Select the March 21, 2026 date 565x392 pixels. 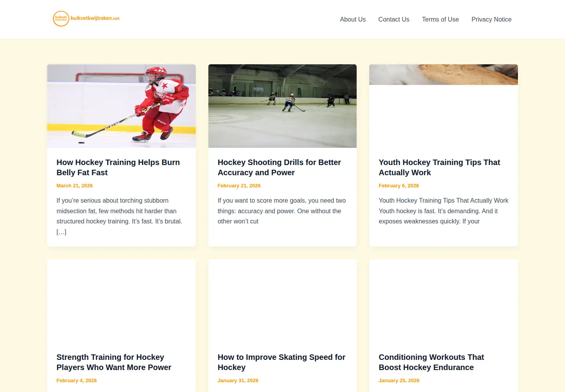coord(75,186)
